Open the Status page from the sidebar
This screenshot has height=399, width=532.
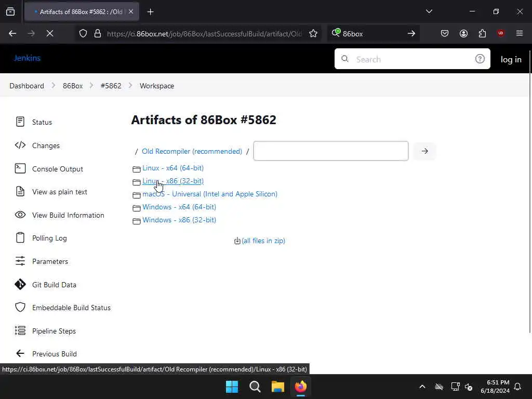(42, 122)
